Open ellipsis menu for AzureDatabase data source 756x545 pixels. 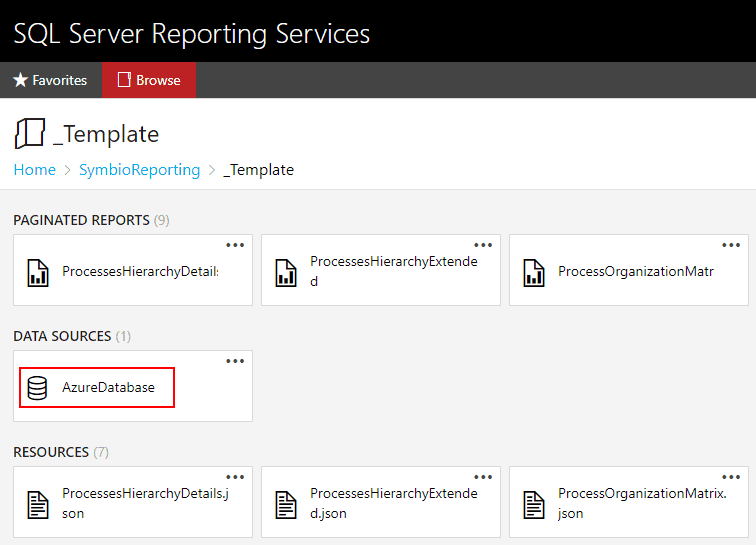[x=235, y=361]
